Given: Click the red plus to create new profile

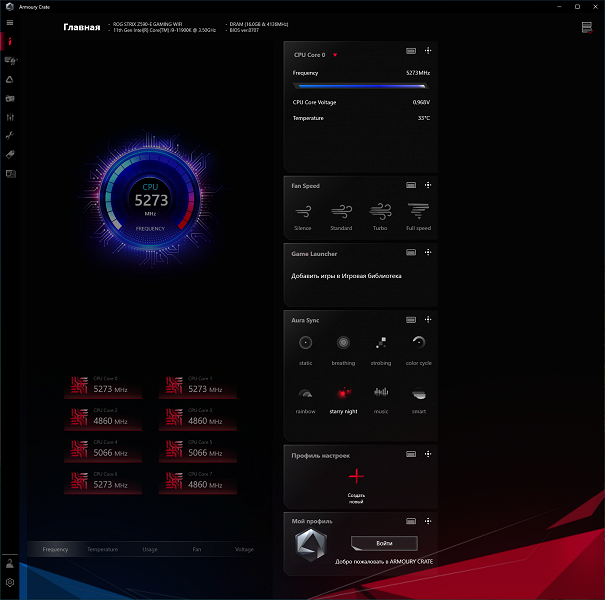Looking at the screenshot, I should point(356,477).
